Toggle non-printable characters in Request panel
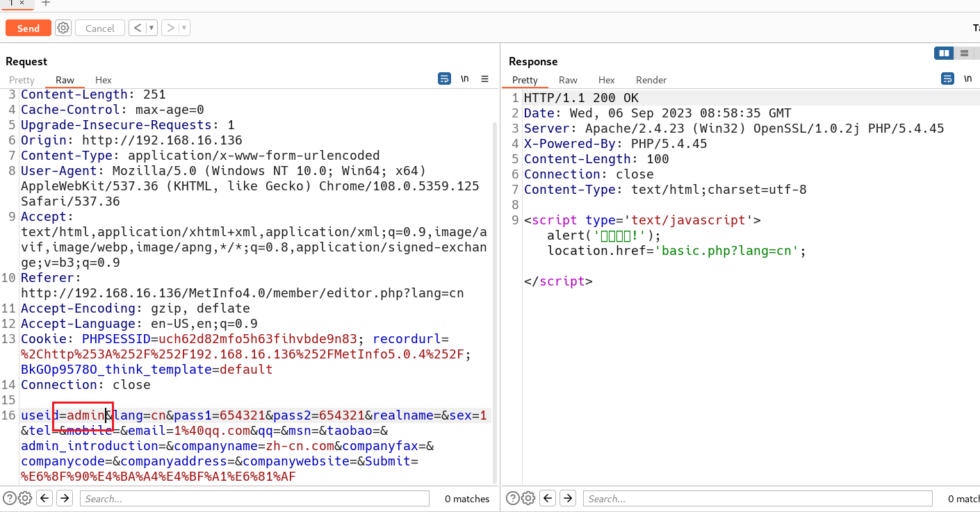This screenshot has width=980, height=512. coord(465,79)
